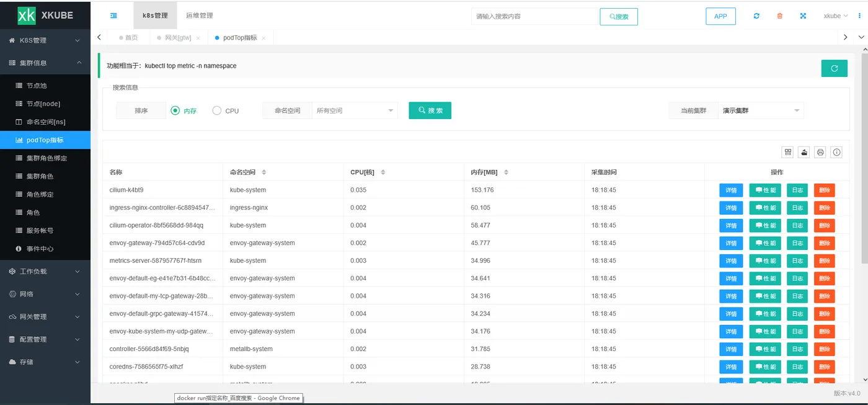
Task: Open the column filter icon above table
Action: point(788,152)
